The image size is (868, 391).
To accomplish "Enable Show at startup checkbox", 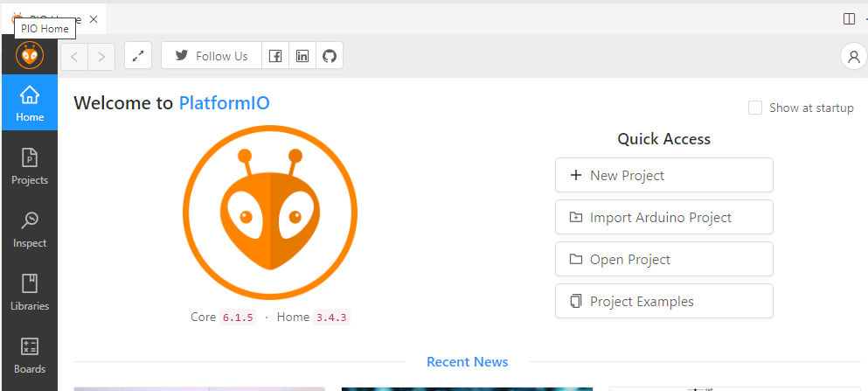I will point(755,108).
